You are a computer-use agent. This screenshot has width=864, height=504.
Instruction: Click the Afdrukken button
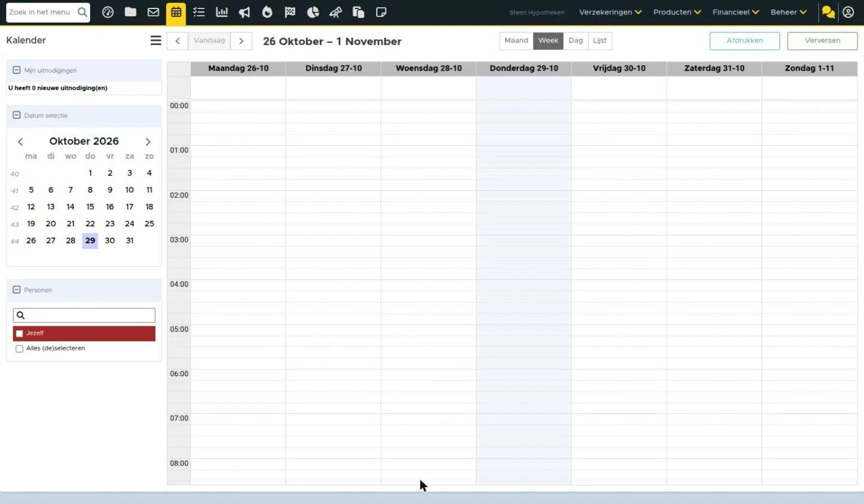[x=745, y=41]
